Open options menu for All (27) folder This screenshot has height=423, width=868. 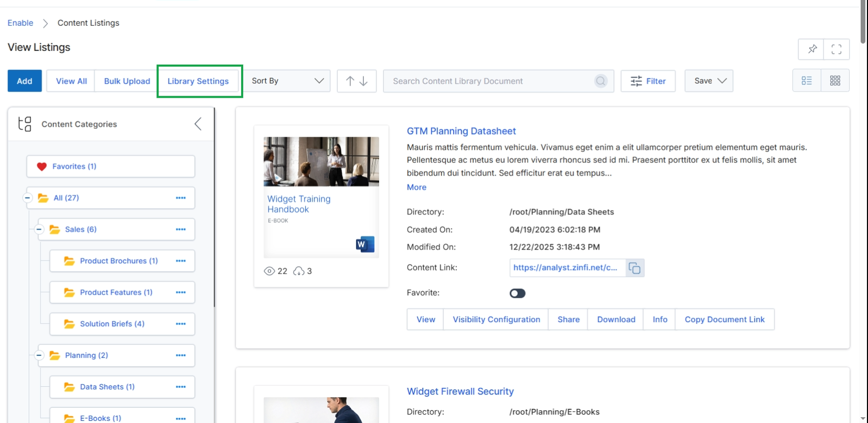[181, 198]
